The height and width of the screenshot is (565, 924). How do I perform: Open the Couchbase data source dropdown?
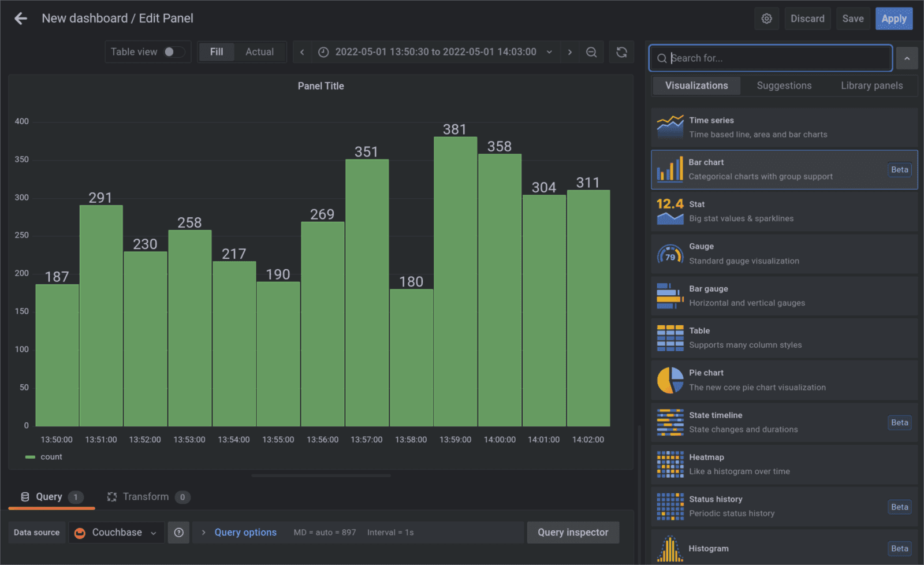click(x=115, y=532)
